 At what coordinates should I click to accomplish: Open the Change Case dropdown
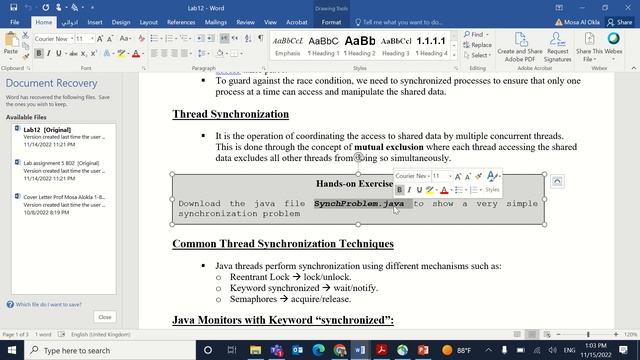point(125,39)
